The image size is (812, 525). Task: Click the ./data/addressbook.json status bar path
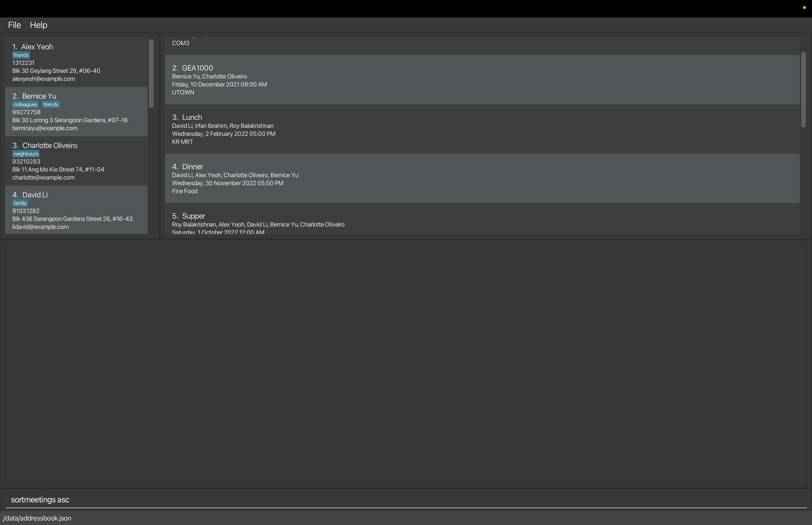[36, 518]
